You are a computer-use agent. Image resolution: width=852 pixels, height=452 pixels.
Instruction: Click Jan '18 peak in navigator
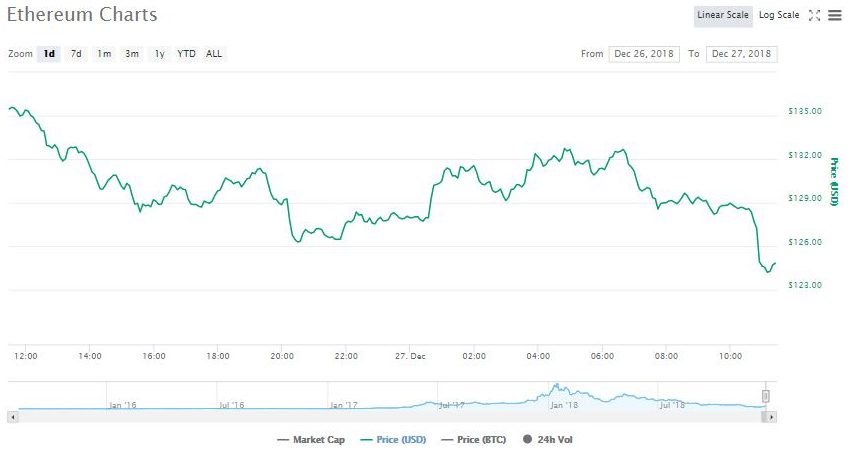coord(556,387)
